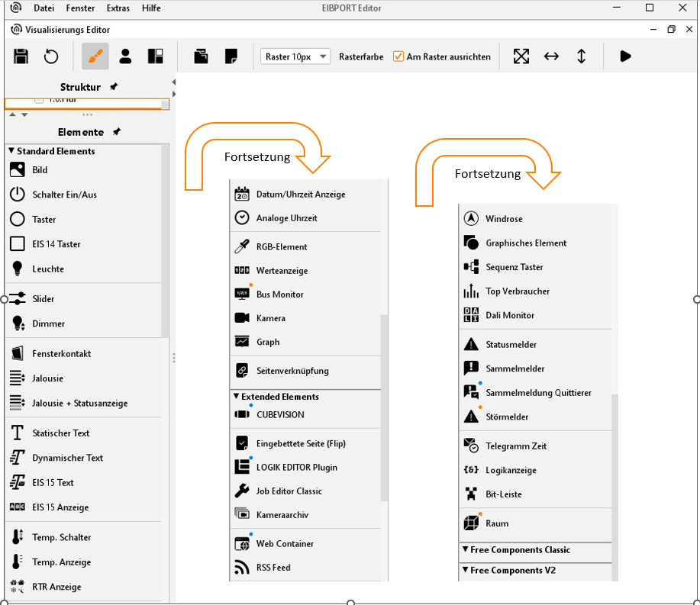Image resolution: width=700 pixels, height=605 pixels.
Task: Click the undo/reload circular arrow icon
Action: tap(51, 56)
